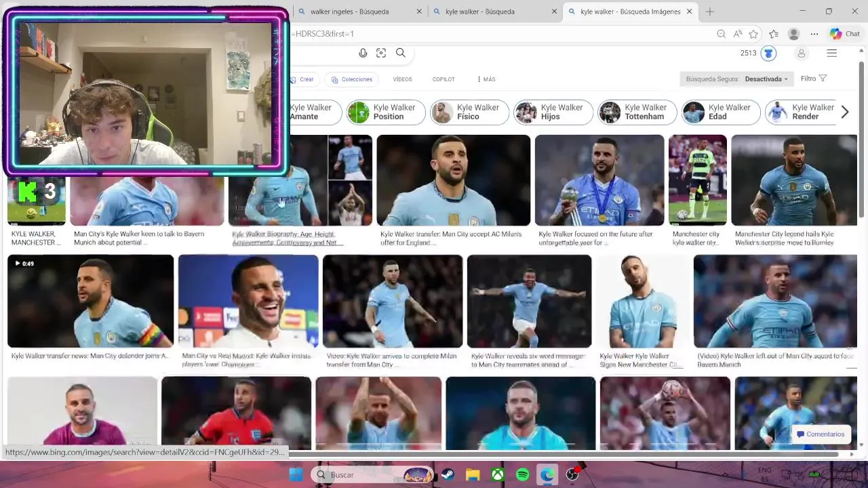Open Video Kyle Walker arrives Milan transfer image
Screen dimensions: 868x488
point(393,301)
